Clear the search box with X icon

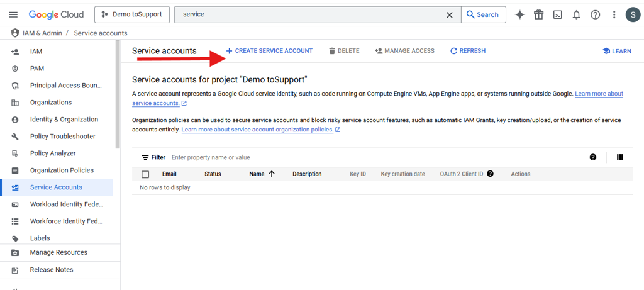point(450,14)
